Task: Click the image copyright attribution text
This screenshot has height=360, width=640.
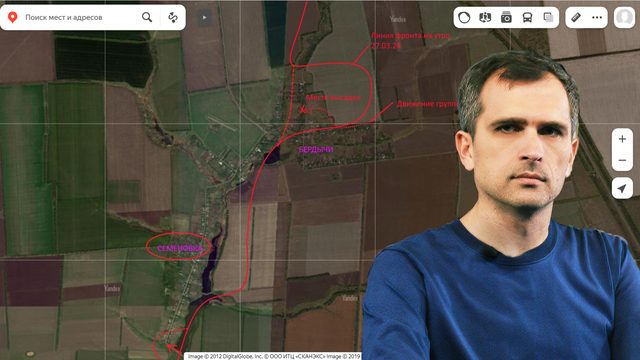Action: tap(273, 356)
